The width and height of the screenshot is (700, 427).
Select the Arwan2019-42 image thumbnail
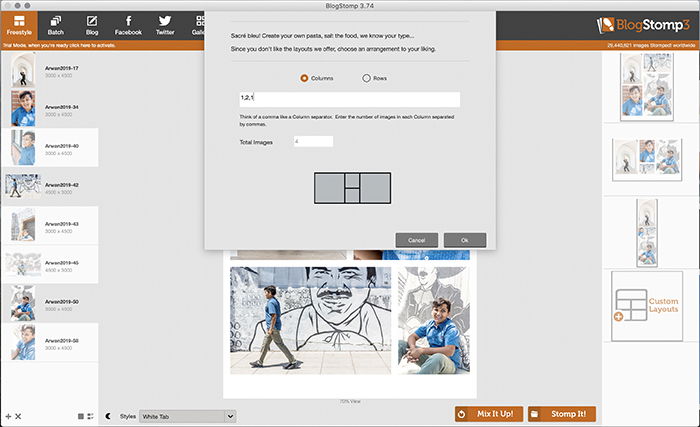(x=22, y=187)
